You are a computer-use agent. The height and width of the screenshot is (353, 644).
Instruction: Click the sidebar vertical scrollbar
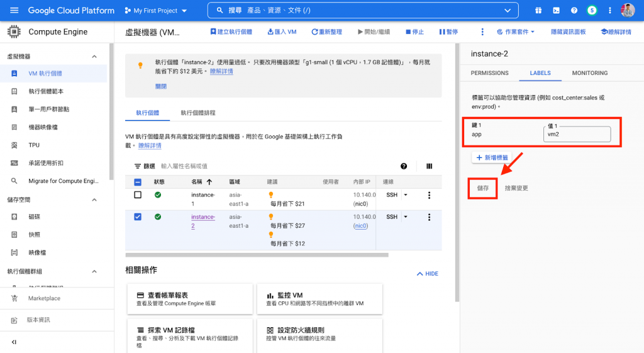111,112
